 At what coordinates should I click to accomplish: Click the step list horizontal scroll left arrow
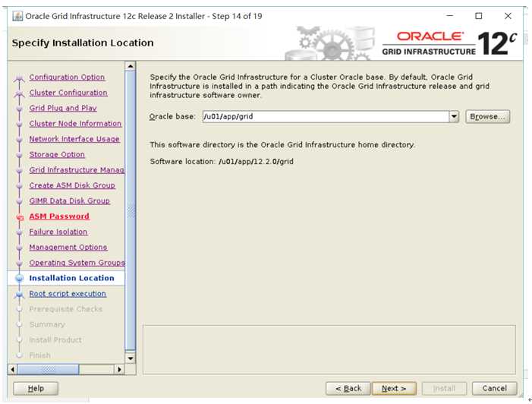[13, 369]
